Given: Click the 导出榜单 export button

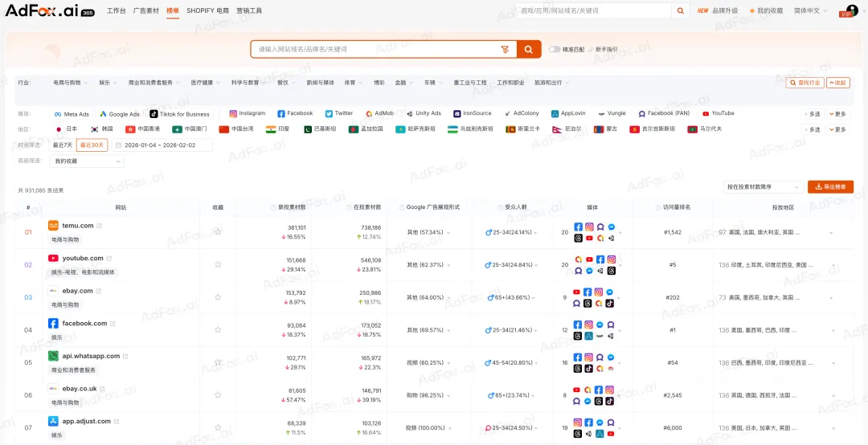Looking at the screenshot, I should pyautogui.click(x=830, y=187).
